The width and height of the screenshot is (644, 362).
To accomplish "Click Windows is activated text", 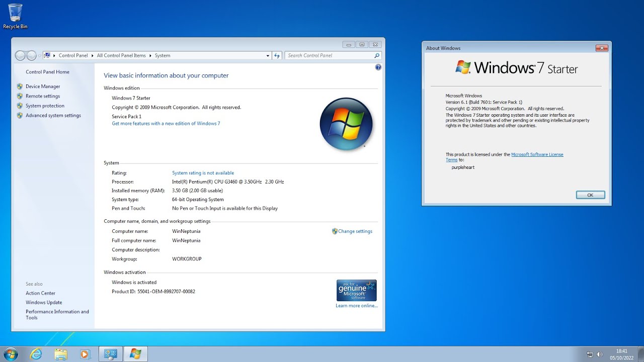I will 134,282.
